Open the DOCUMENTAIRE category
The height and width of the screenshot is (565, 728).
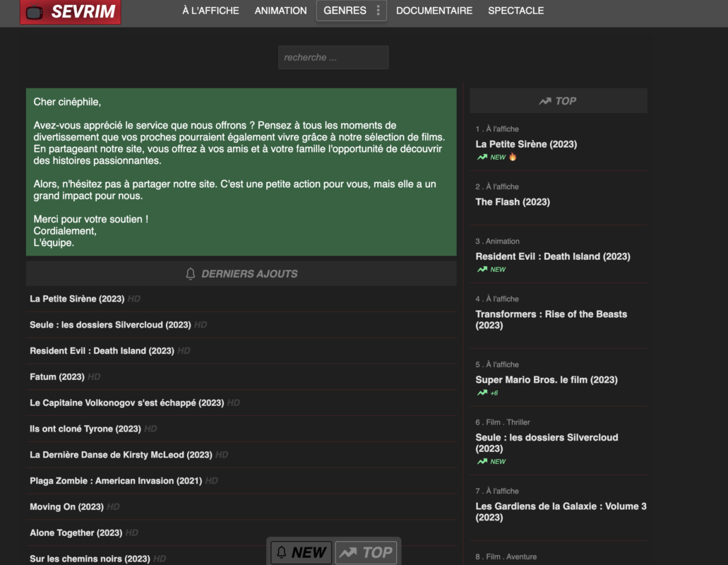tap(434, 11)
